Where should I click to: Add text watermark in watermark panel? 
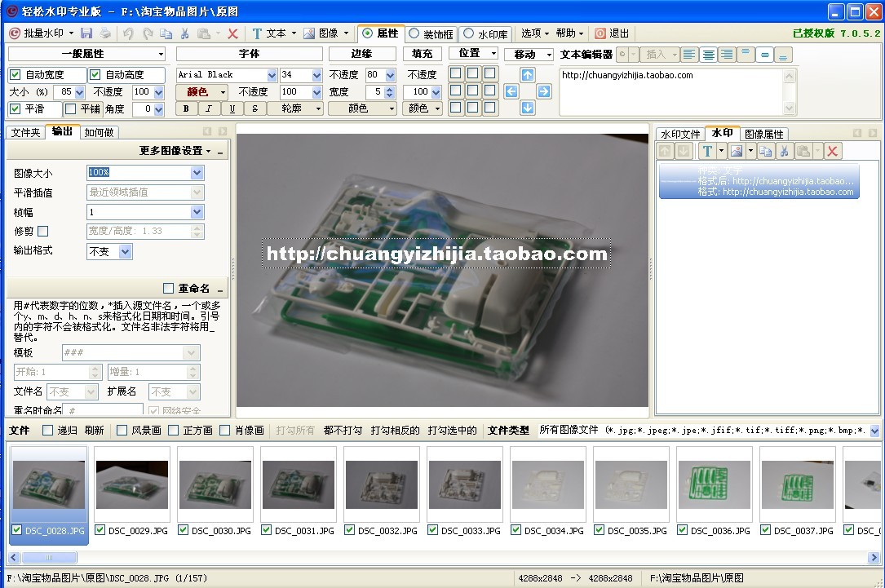706,151
